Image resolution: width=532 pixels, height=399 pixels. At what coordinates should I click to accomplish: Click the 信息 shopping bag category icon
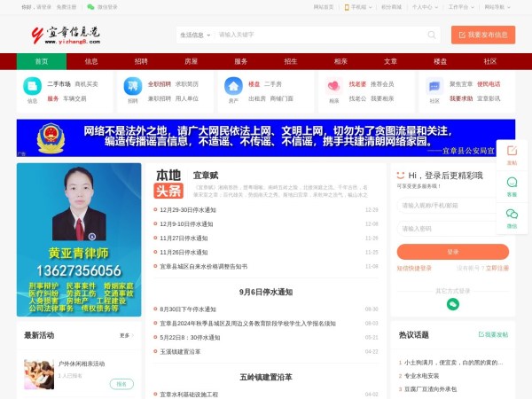[32, 86]
